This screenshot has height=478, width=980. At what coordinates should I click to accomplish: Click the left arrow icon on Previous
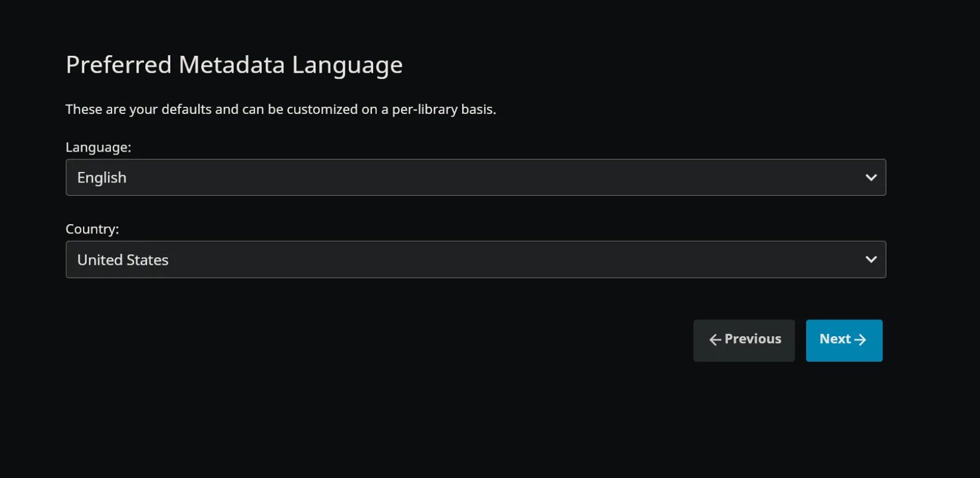click(x=715, y=340)
